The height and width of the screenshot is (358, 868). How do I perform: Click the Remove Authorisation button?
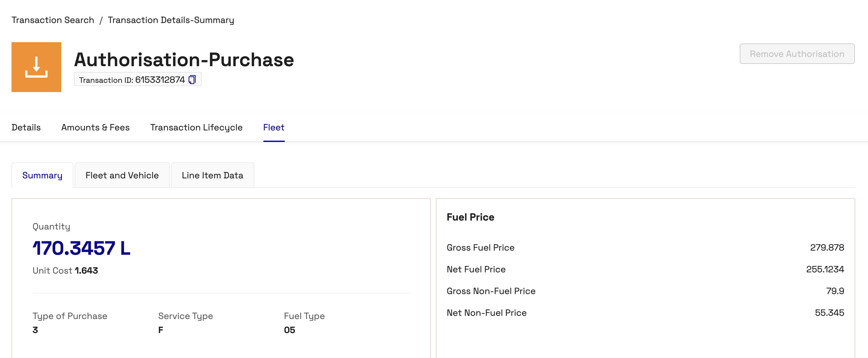point(797,54)
